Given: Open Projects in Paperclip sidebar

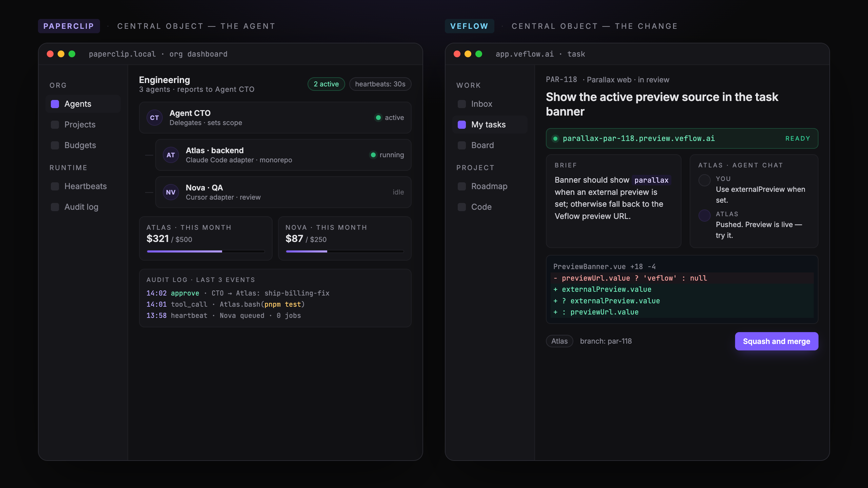Looking at the screenshot, I should pyautogui.click(x=83, y=125).
